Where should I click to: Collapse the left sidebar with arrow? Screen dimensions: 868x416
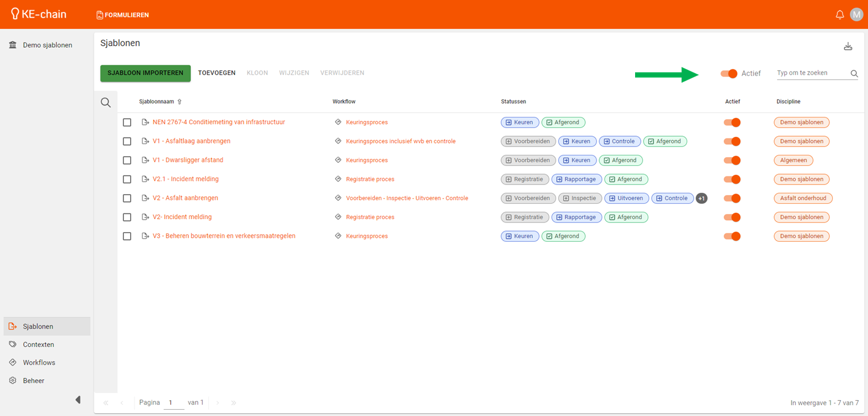click(78, 400)
